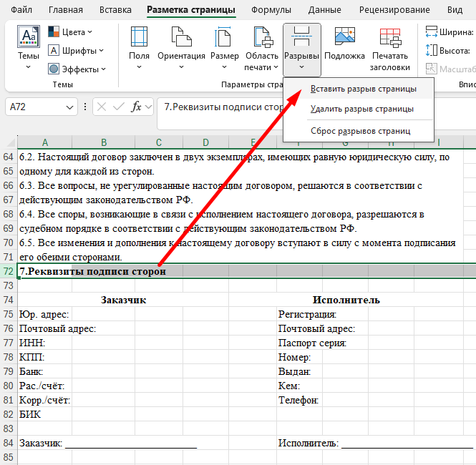Image resolution: width=476 pixels, height=465 pixels.
Task: Expand the Поля button chevron
Action: click(x=139, y=67)
